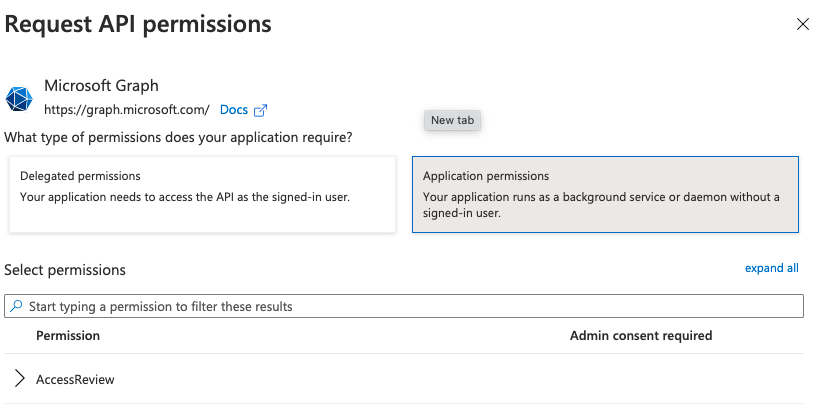The image size is (824, 412).
Task: Click the external link icon beside Docs
Action: 261,110
